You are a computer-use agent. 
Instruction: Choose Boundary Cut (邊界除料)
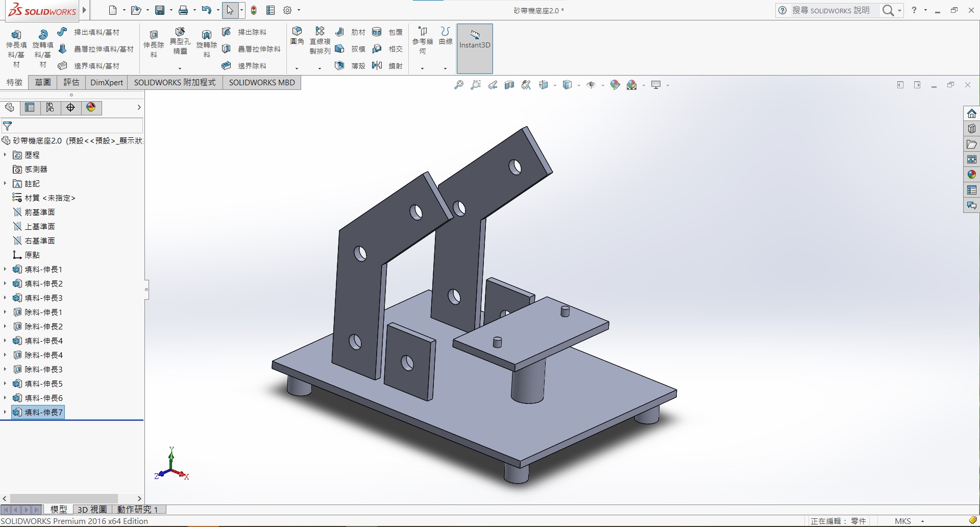click(x=244, y=66)
